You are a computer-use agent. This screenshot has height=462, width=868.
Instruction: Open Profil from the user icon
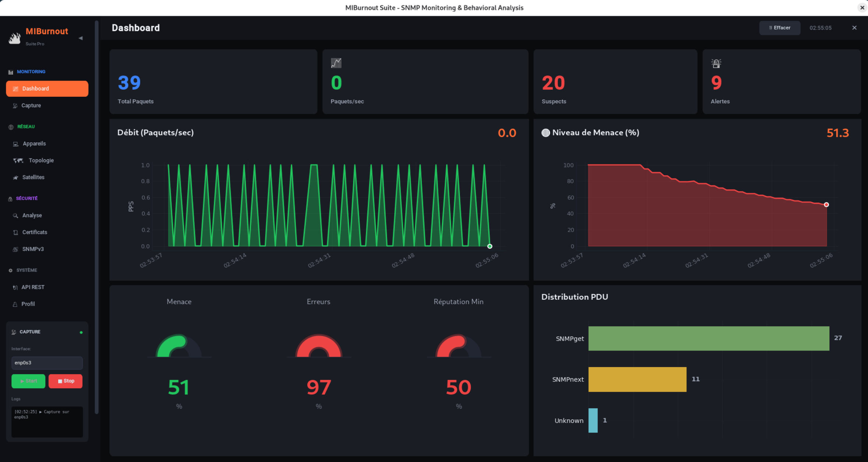[x=15, y=304]
